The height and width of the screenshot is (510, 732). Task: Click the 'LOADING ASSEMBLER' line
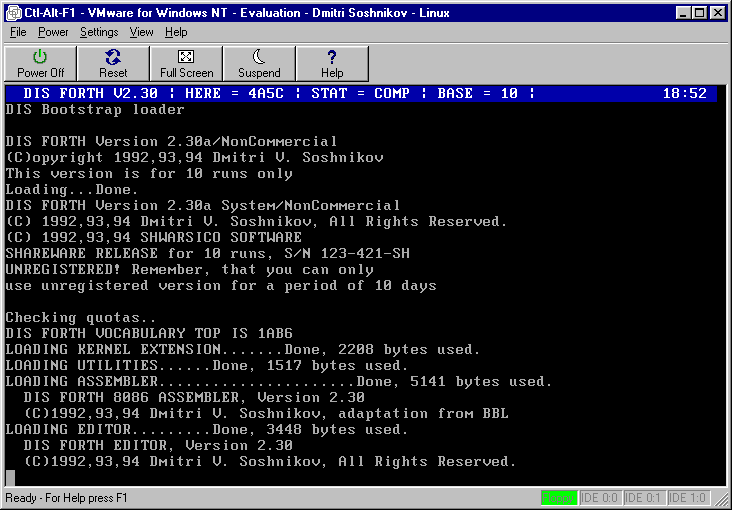tap(279, 382)
